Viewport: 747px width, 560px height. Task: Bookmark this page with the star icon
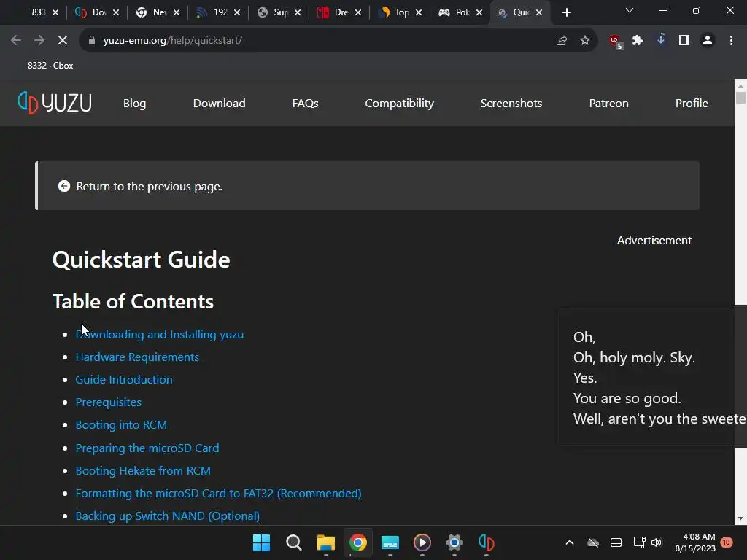(x=585, y=41)
